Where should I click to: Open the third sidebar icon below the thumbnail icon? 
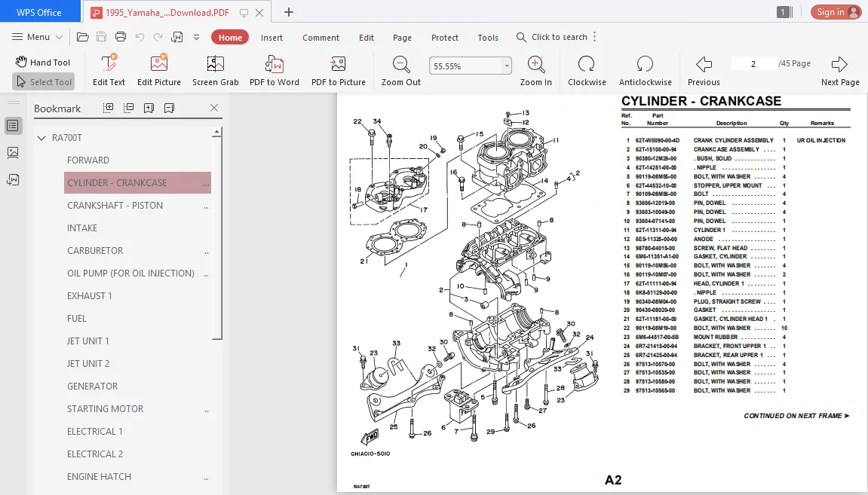click(x=13, y=180)
